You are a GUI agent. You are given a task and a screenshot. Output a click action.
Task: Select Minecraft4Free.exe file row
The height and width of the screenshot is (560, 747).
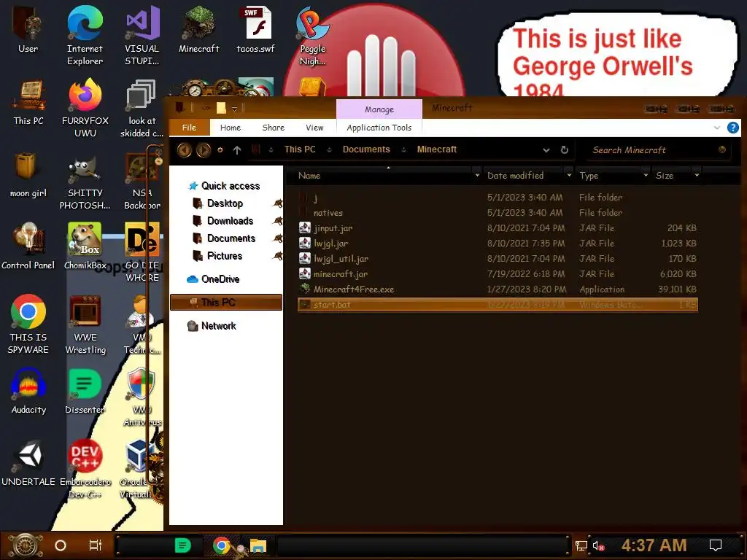pyautogui.click(x=498, y=289)
